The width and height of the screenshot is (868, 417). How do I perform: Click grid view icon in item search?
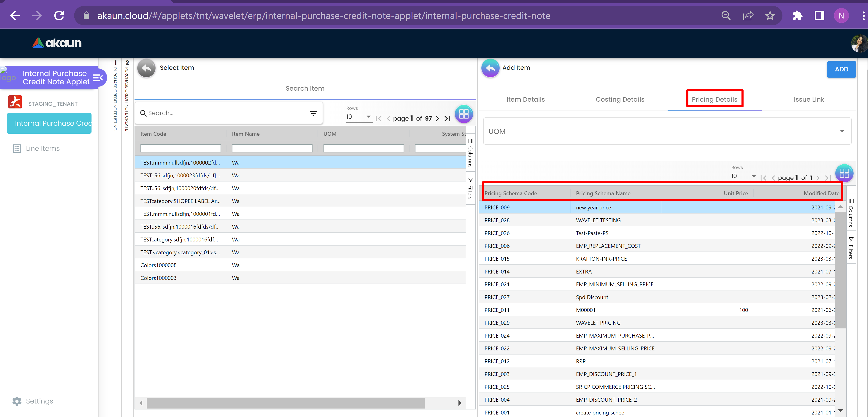464,114
